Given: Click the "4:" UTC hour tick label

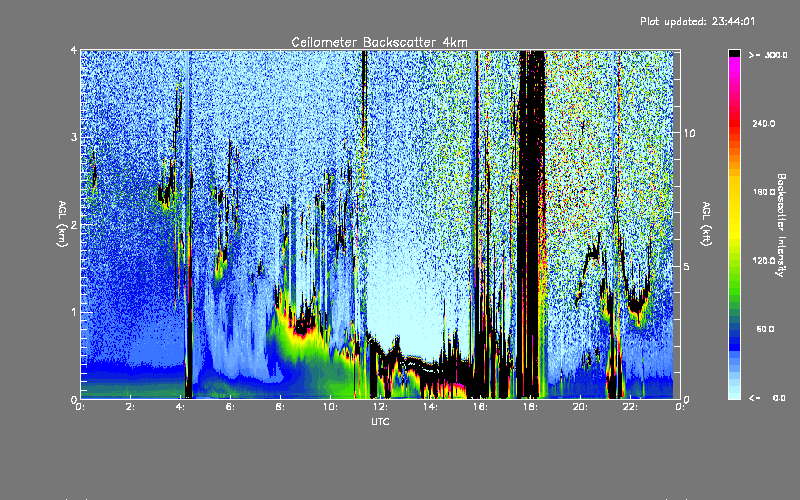Looking at the screenshot, I should tap(181, 407).
